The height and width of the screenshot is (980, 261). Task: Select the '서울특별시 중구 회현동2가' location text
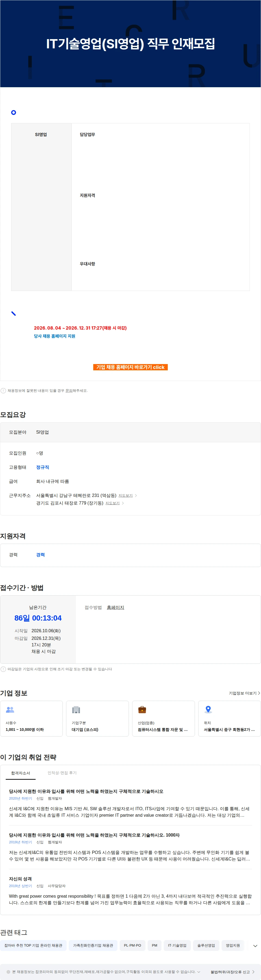click(229, 730)
